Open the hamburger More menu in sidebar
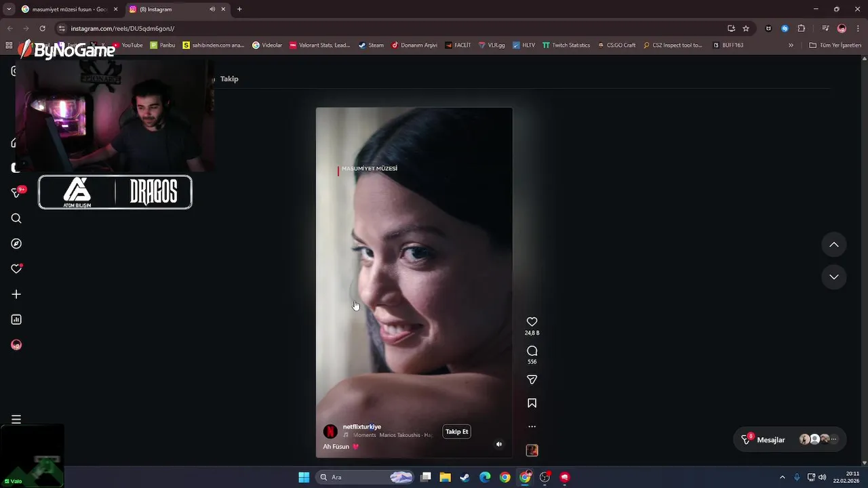Image resolution: width=868 pixels, height=488 pixels. tap(16, 420)
